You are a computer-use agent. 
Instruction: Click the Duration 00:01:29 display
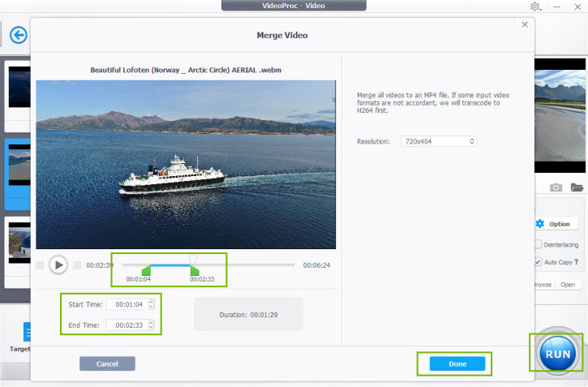click(x=249, y=315)
